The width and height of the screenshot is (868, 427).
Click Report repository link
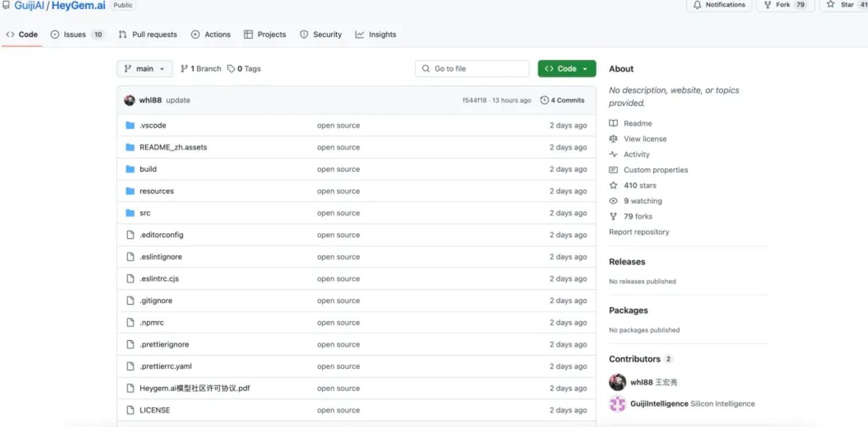[x=639, y=232]
